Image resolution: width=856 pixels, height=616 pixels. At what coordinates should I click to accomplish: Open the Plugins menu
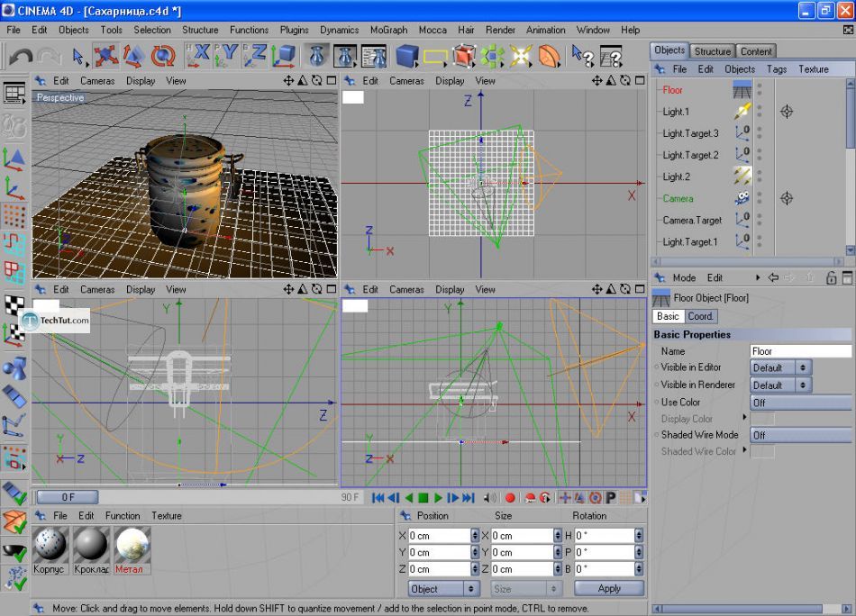pos(295,30)
